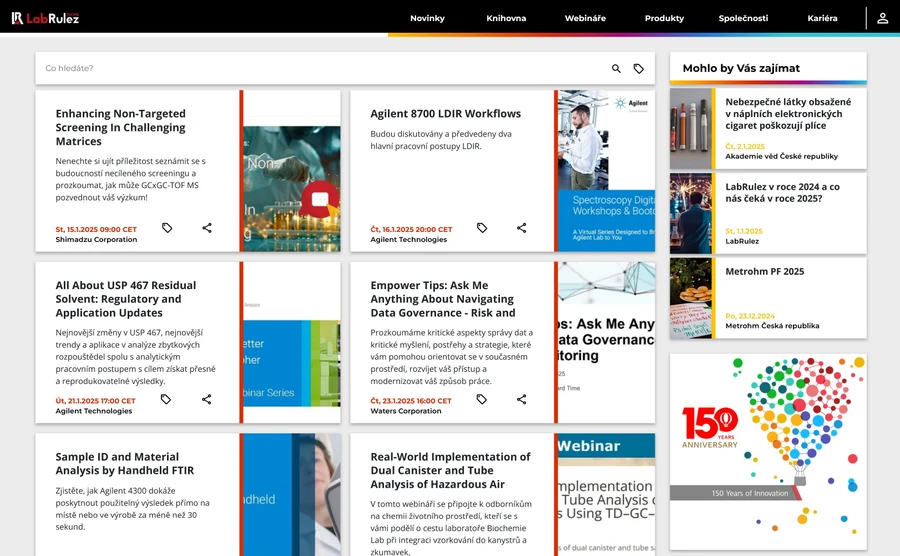The width and height of the screenshot is (900, 556).
Task: Click Agilent Technologies under LDIR Workflows
Action: 408,240
